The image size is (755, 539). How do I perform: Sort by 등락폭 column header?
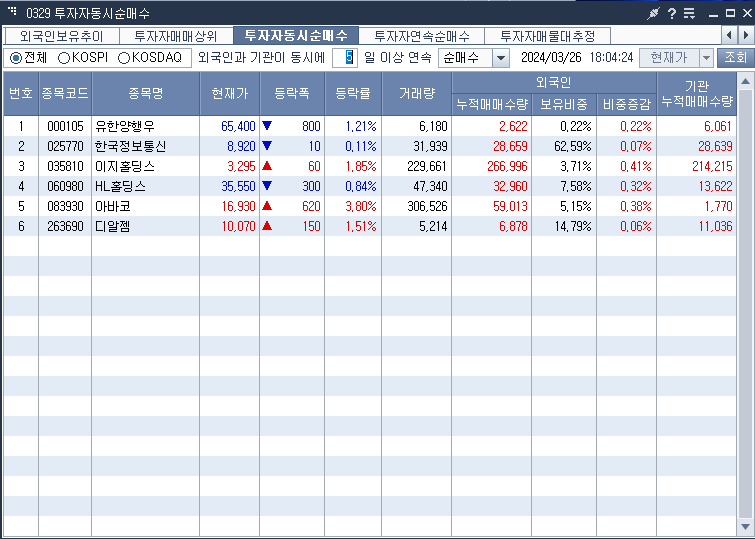[292, 93]
